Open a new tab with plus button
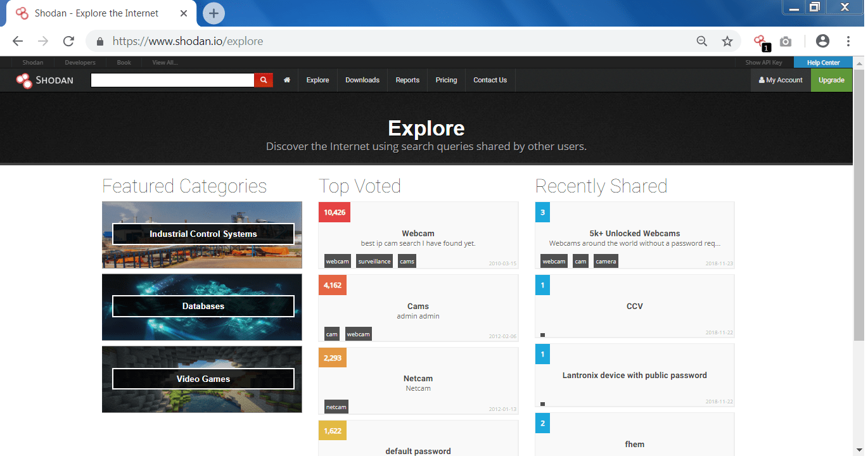The width and height of the screenshot is (868, 456). click(x=214, y=13)
